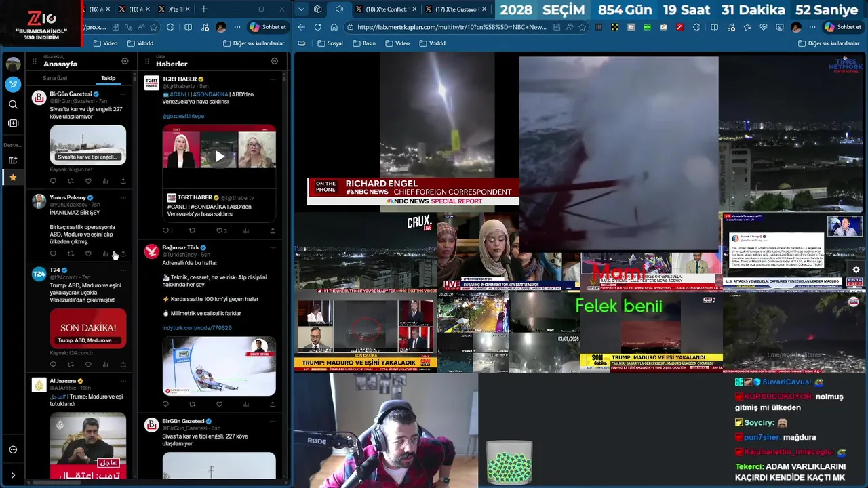Mute tab via the speaker icon tab
The width and height of the screenshot is (868, 488).
pos(340,9)
